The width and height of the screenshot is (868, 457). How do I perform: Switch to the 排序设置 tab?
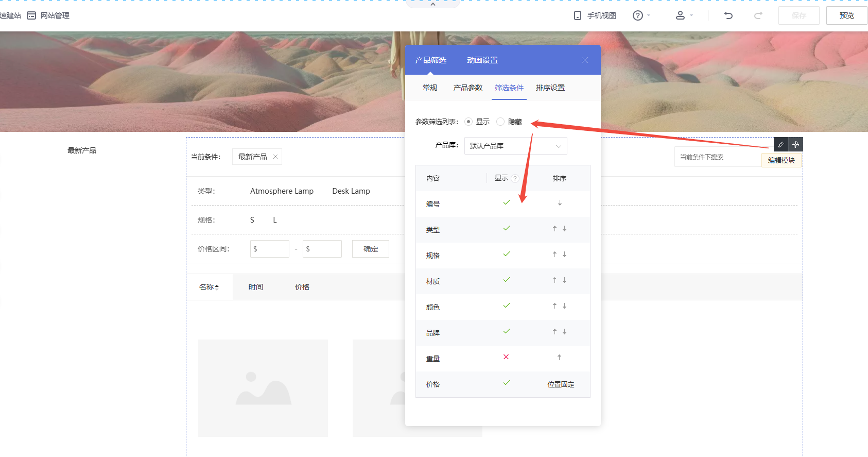click(550, 88)
